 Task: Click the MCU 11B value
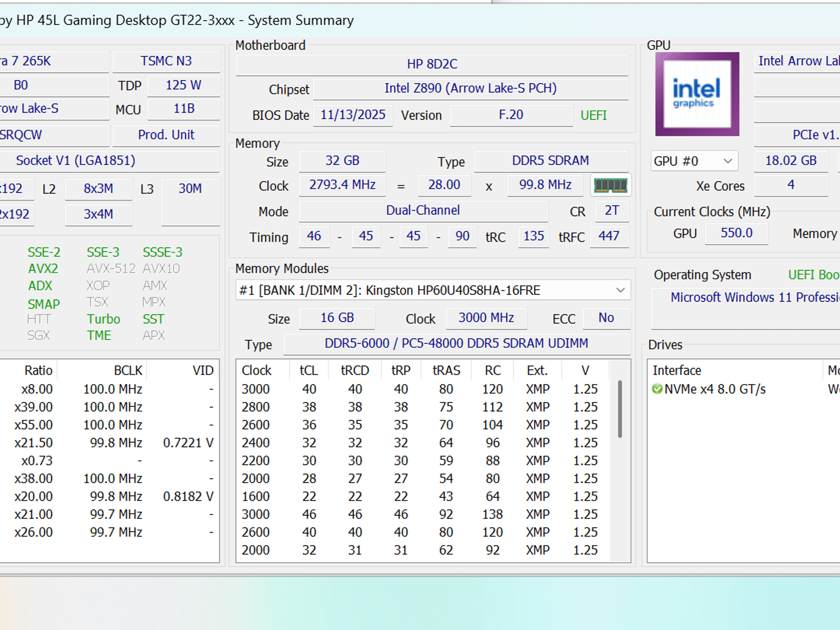(183, 109)
